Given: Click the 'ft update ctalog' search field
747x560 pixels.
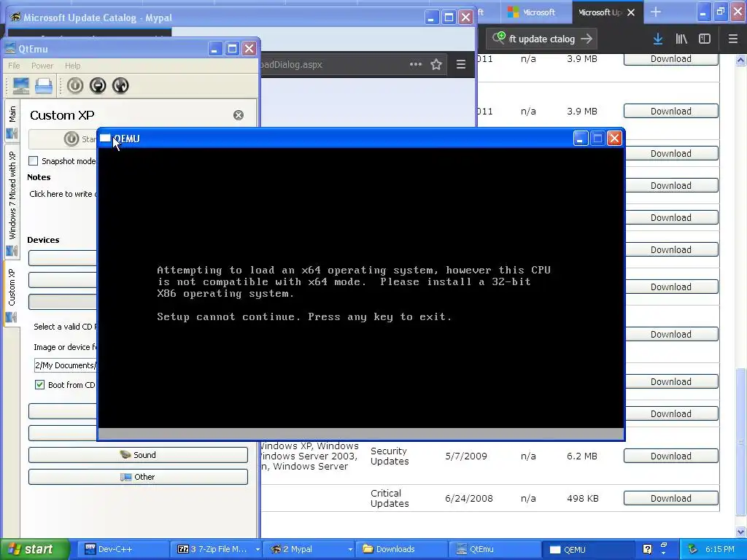Looking at the screenshot, I should click(542, 39).
